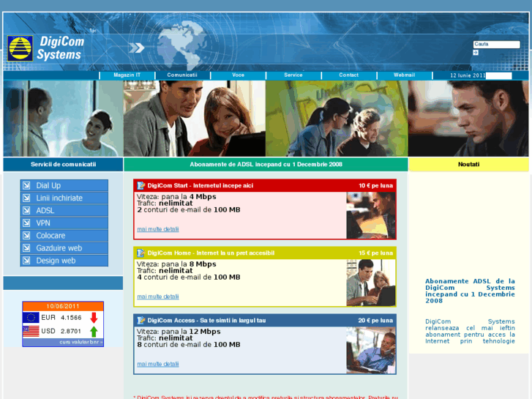Click 'mai multe detalii' under DigiCom Start

158,229
